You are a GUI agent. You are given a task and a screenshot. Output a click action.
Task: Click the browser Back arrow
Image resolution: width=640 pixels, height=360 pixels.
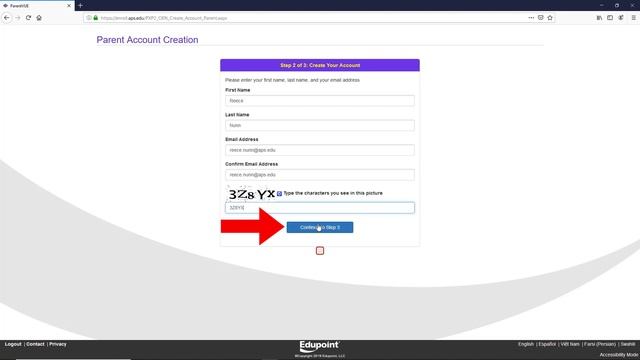coord(7,18)
